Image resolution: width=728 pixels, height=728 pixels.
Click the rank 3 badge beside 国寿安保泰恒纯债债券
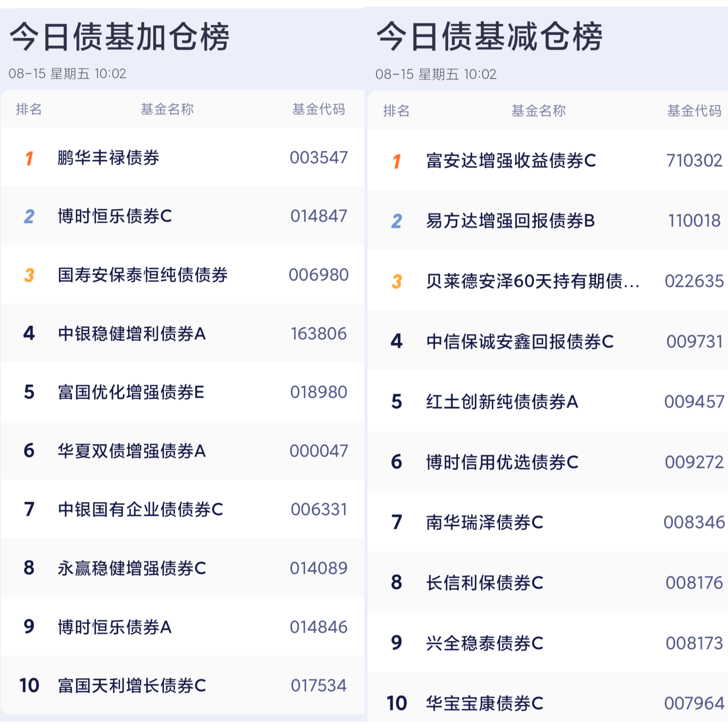(x=29, y=275)
